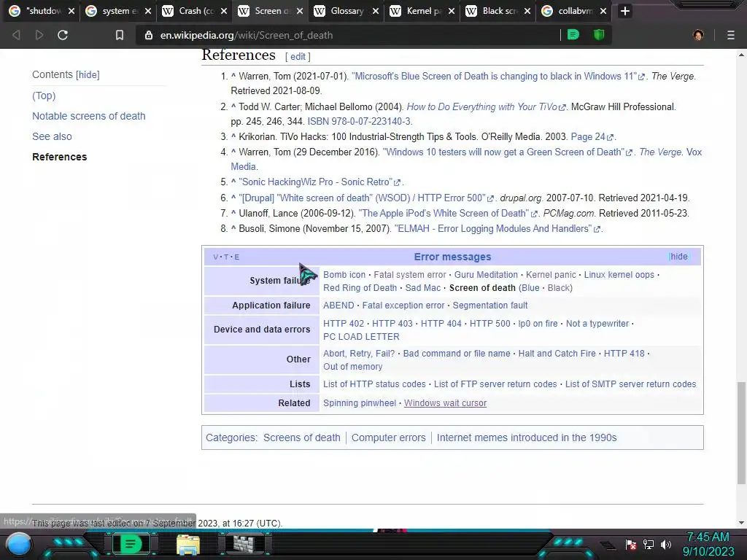Image resolution: width=747 pixels, height=560 pixels.
Task: Open the lp0 on fire link
Action: click(538, 324)
